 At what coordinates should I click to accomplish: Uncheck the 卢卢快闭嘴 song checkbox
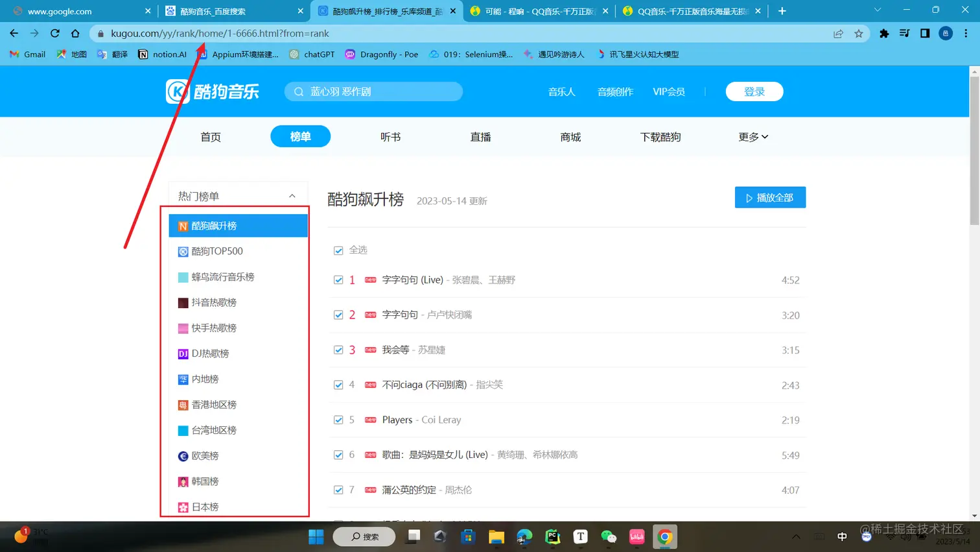pos(338,315)
